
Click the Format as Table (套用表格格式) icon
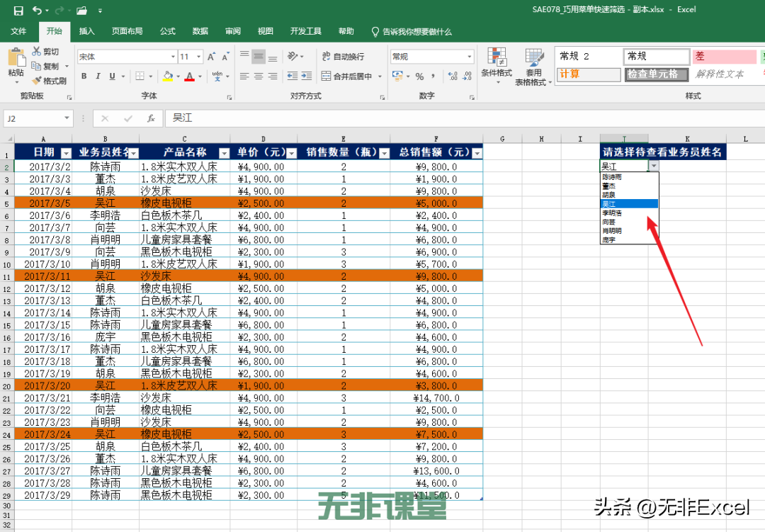534,57
